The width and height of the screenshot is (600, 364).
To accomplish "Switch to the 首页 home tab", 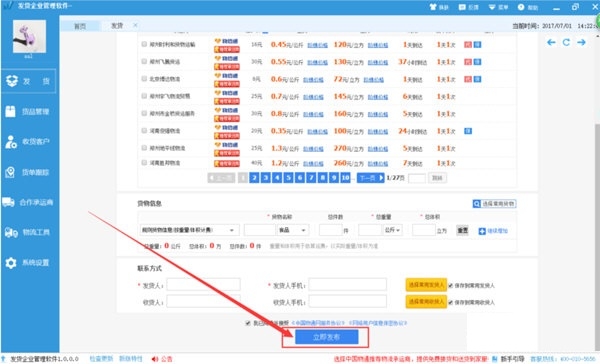I will (x=80, y=26).
